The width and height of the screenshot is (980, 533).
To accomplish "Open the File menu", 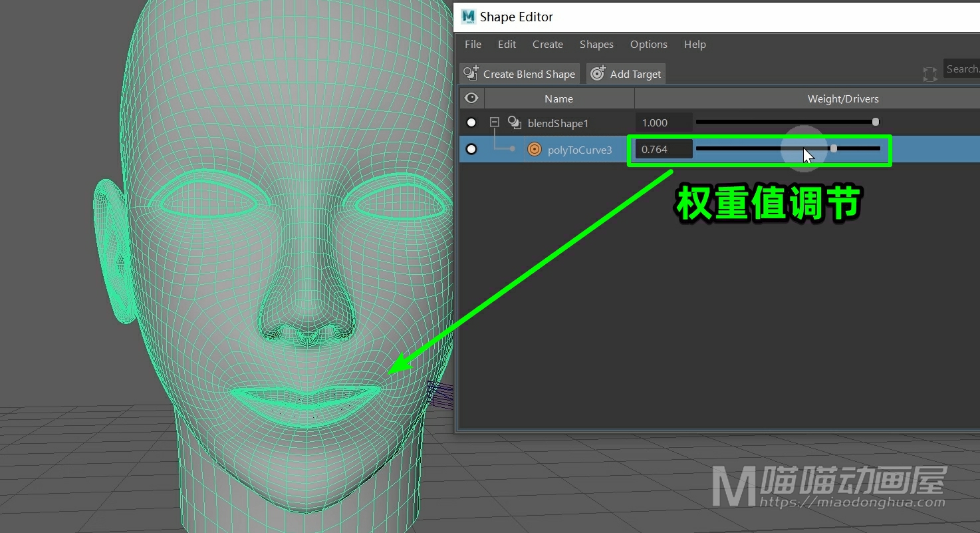I will click(x=473, y=45).
